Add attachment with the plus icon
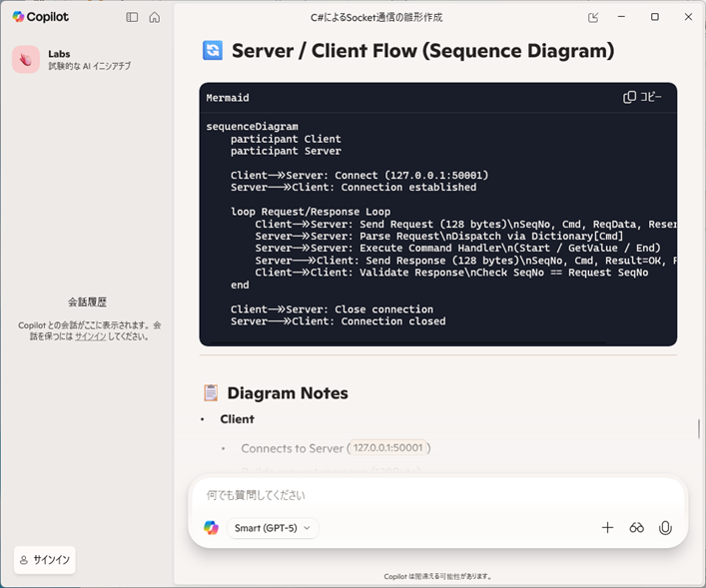Viewport: 706px width, 588px height. [x=607, y=528]
